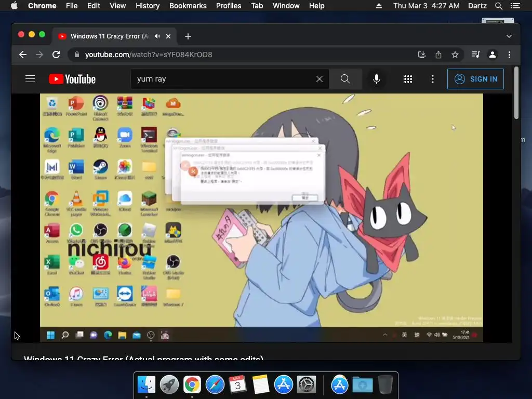Screen dimensions: 532x399
Task: Open Notes from the Dock
Action: coord(261,385)
